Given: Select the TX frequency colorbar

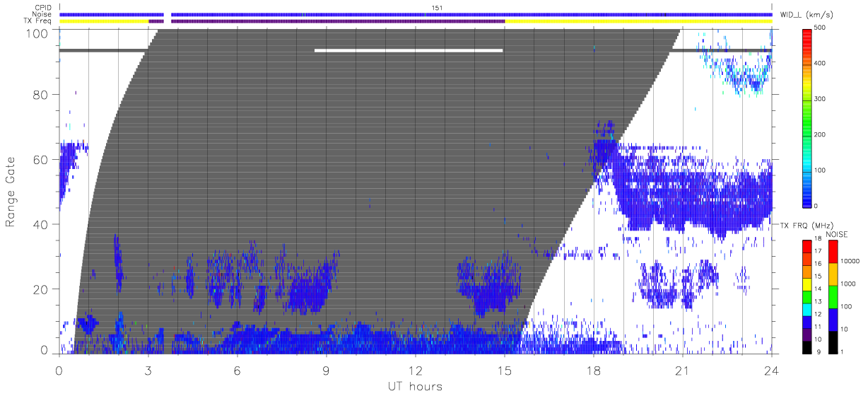Looking at the screenshot, I should coord(807,297).
